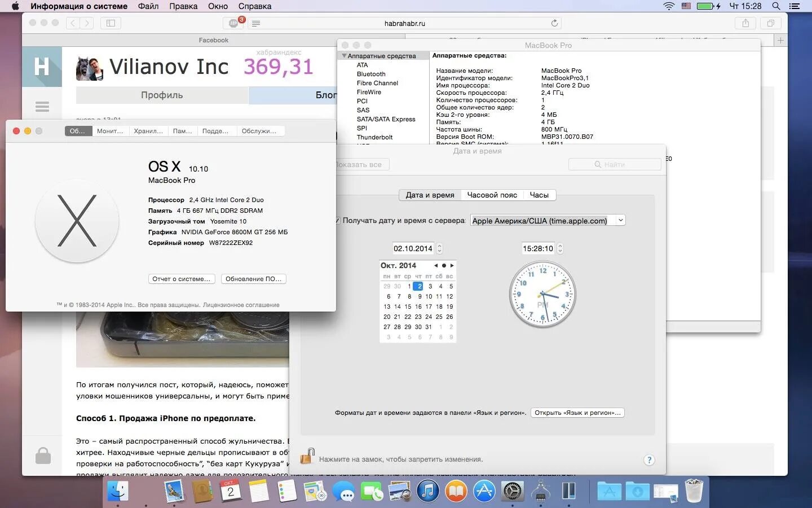Jump to today in the calendar

pyautogui.click(x=444, y=265)
